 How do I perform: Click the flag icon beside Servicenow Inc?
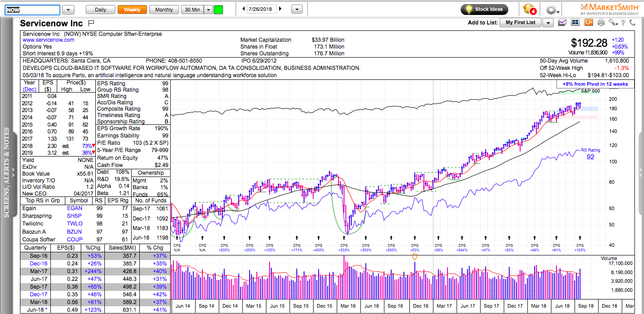pyautogui.click(x=91, y=23)
